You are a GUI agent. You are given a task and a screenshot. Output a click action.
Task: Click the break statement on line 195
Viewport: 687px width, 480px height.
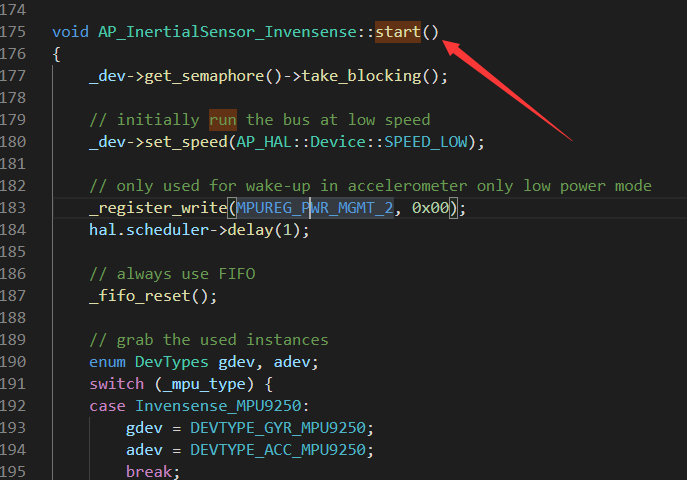pos(149,472)
